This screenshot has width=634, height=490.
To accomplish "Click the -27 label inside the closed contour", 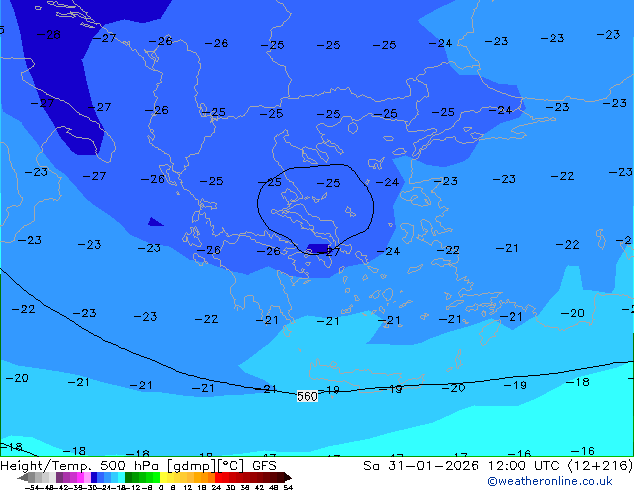I will [x=329, y=252].
